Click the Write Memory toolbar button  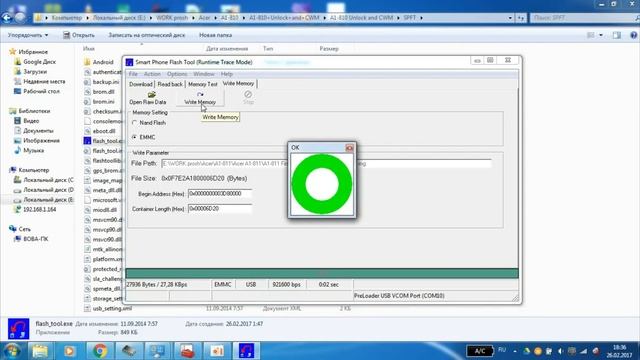[x=200, y=98]
